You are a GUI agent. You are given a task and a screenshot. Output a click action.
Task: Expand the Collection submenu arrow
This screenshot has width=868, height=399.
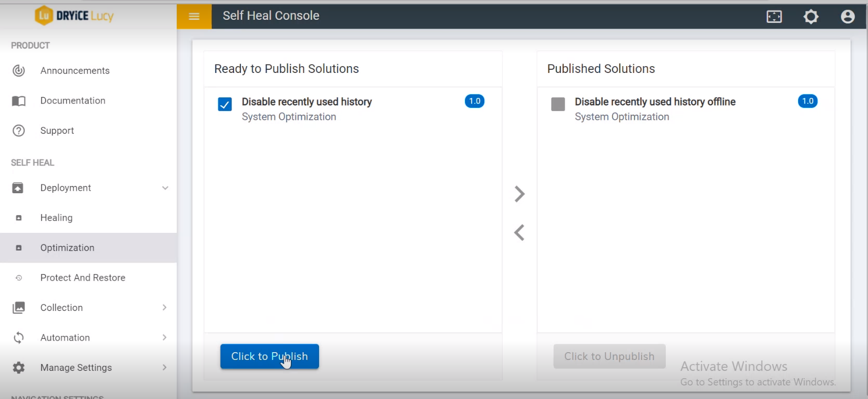(165, 308)
